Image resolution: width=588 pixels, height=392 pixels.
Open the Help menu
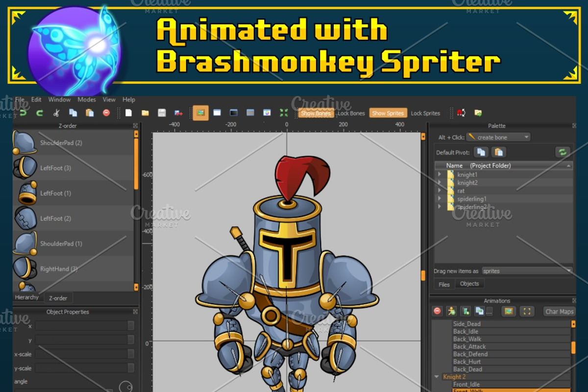point(129,99)
